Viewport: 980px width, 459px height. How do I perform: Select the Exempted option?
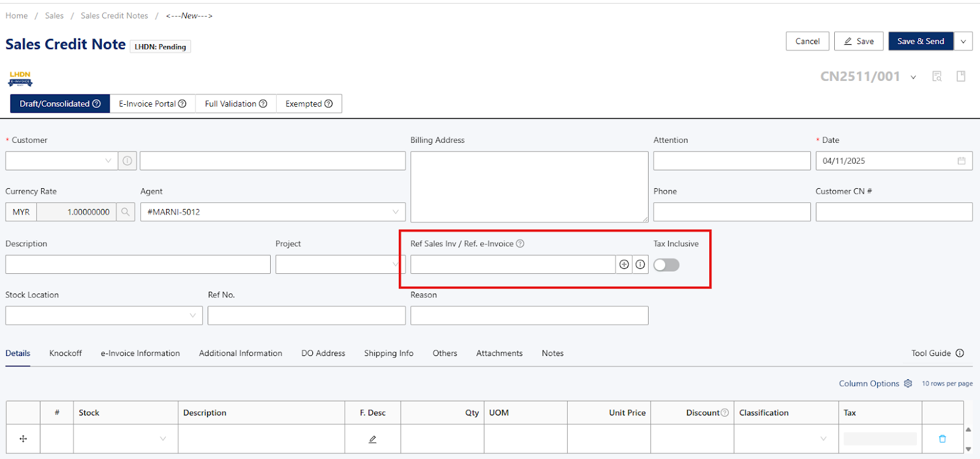tap(309, 104)
